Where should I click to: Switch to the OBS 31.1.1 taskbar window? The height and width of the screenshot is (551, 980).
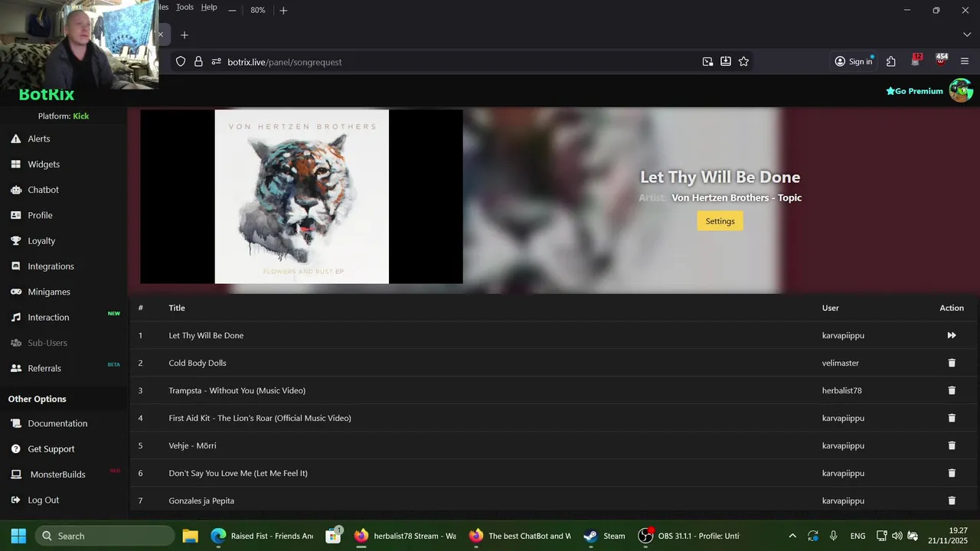point(690,536)
